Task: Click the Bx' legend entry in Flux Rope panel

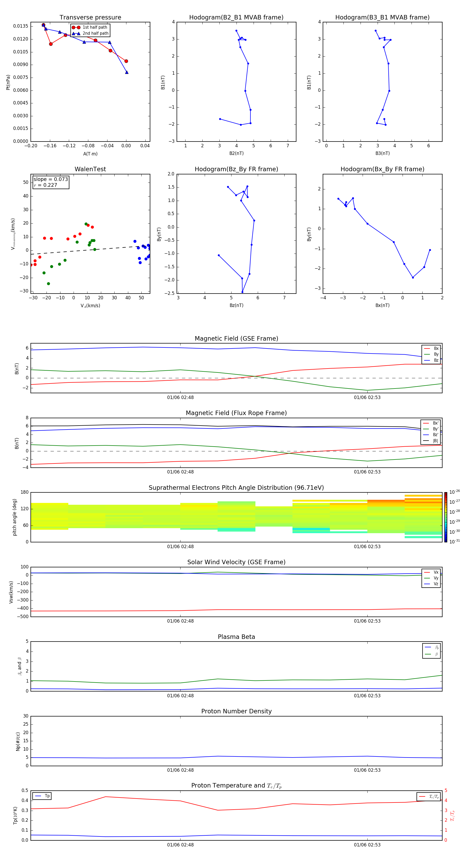Action: click(x=431, y=423)
